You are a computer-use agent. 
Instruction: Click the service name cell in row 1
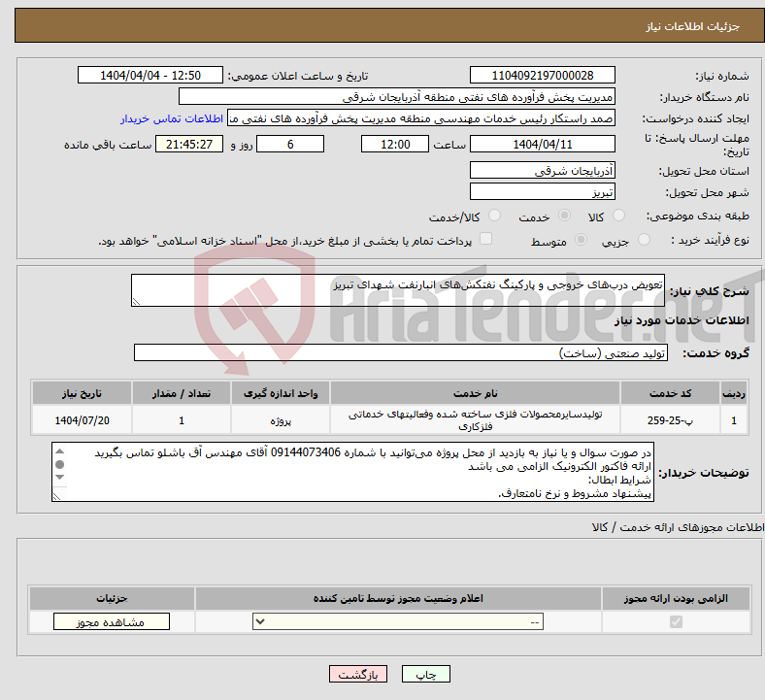click(x=475, y=420)
